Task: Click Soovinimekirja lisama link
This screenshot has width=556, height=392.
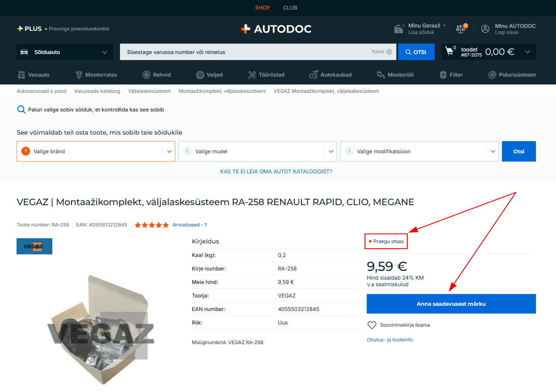Action: [405, 325]
